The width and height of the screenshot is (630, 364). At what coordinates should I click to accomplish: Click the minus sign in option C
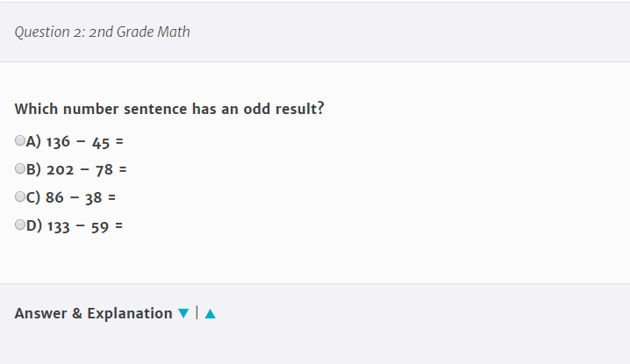[75, 197]
